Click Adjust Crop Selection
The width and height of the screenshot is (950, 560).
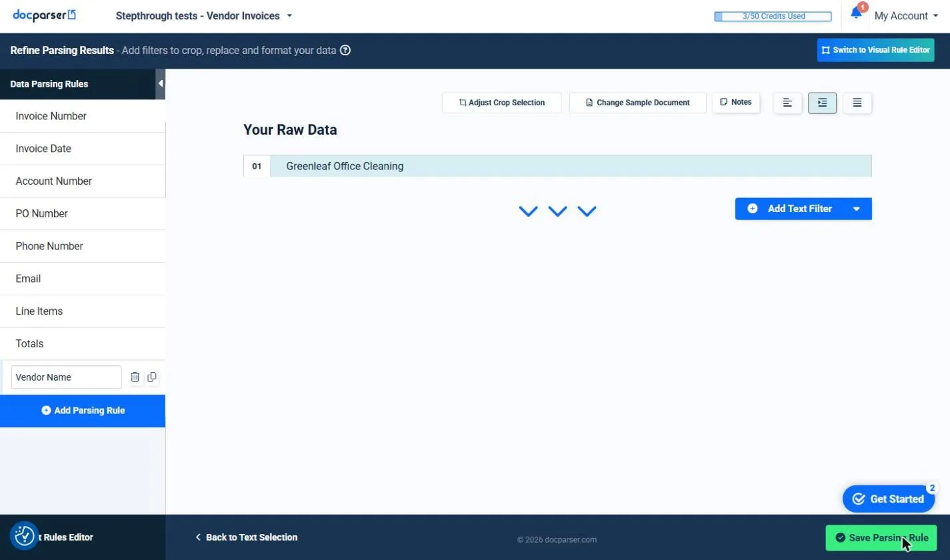pyautogui.click(x=501, y=103)
